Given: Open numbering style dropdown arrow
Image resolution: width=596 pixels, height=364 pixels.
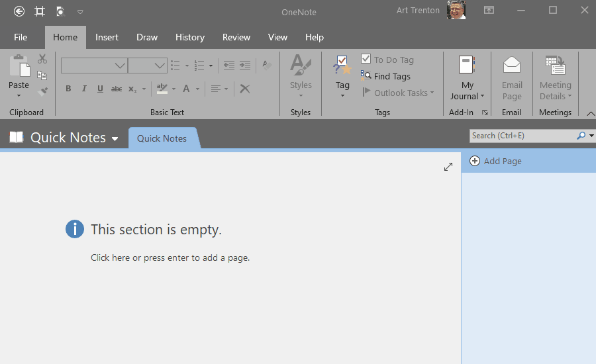Looking at the screenshot, I should tap(211, 66).
